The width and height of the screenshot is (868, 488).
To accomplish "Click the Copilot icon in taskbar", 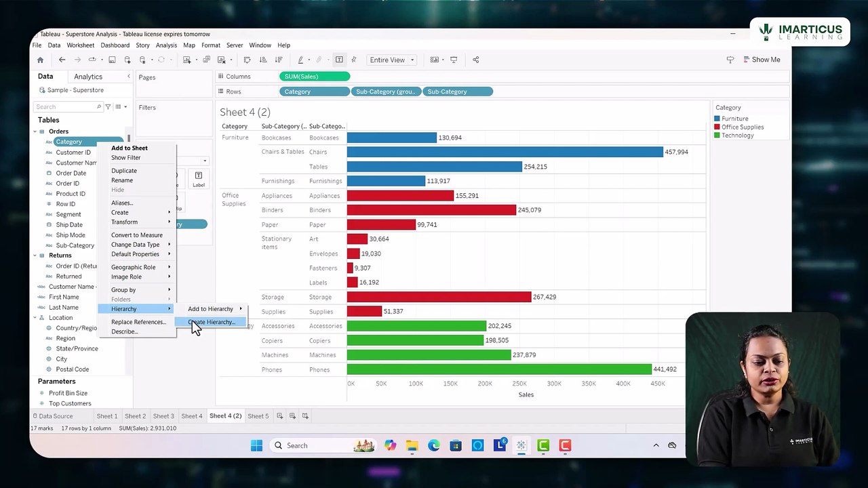I will click(390, 445).
